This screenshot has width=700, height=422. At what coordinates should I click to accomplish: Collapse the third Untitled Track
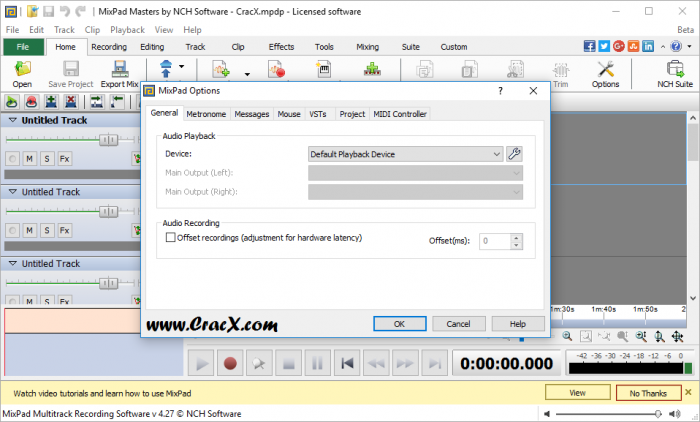click(x=12, y=263)
